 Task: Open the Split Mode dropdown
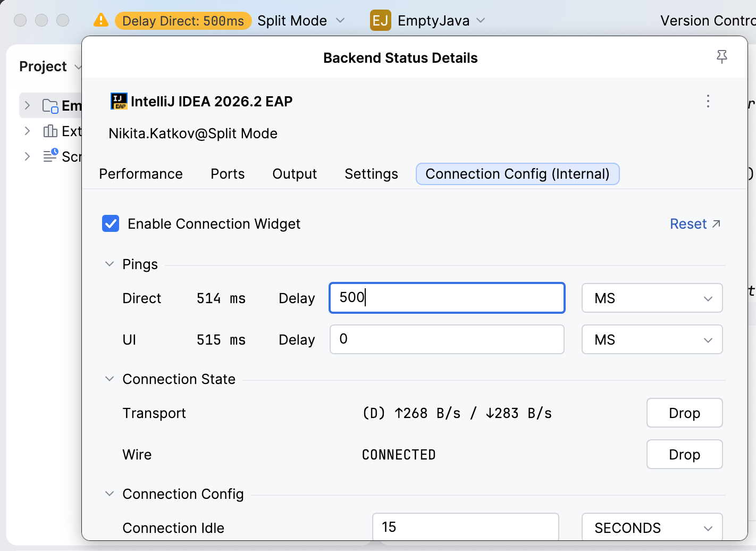point(301,21)
